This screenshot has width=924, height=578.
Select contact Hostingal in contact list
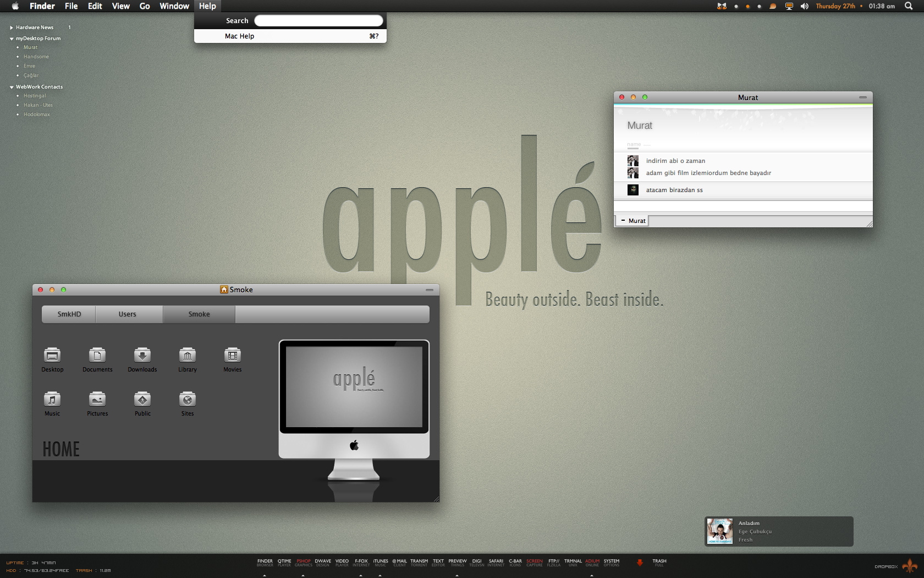pyautogui.click(x=35, y=96)
